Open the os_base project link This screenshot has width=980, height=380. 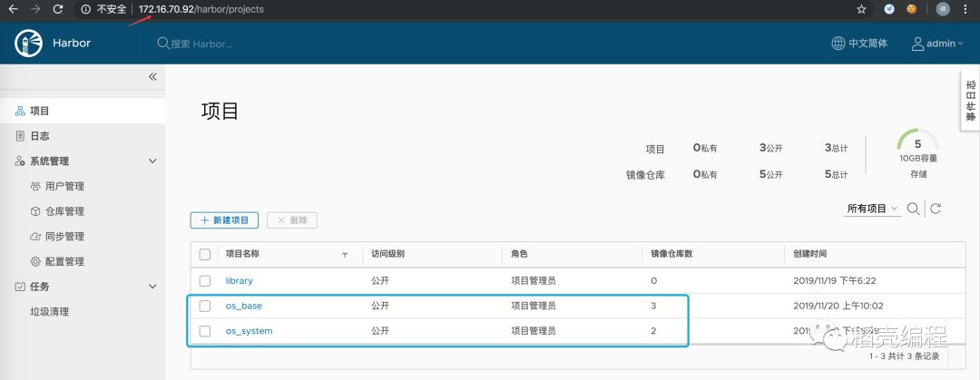tap(244, 306)
